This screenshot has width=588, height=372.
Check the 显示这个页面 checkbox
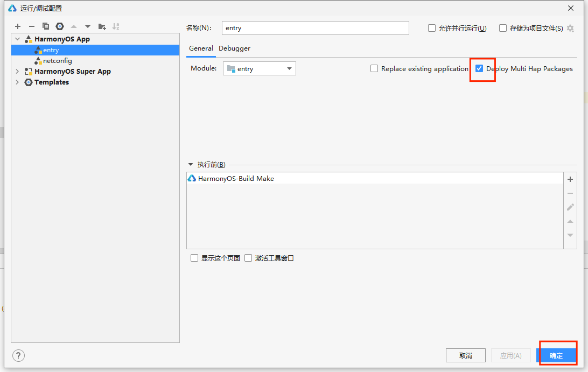194,258
